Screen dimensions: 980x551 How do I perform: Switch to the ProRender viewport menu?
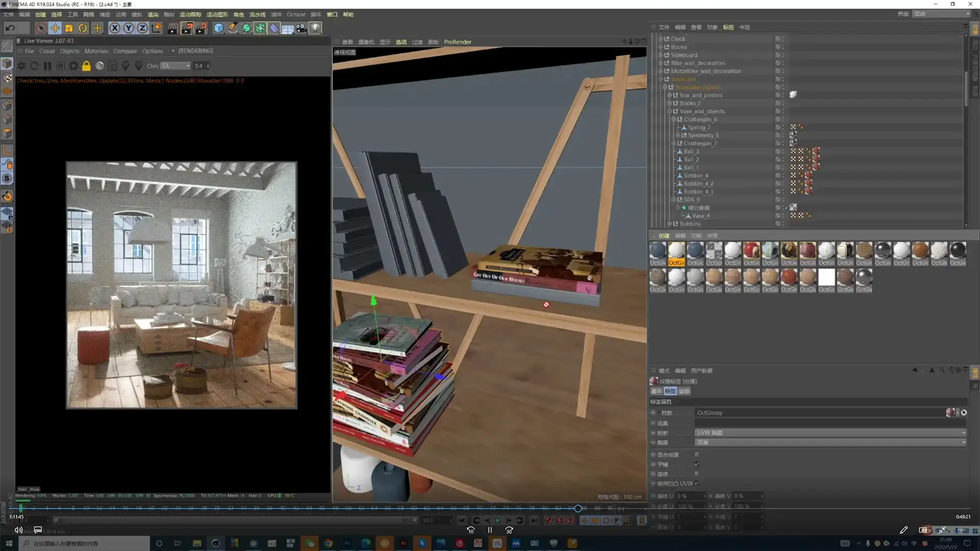[457, 42]
